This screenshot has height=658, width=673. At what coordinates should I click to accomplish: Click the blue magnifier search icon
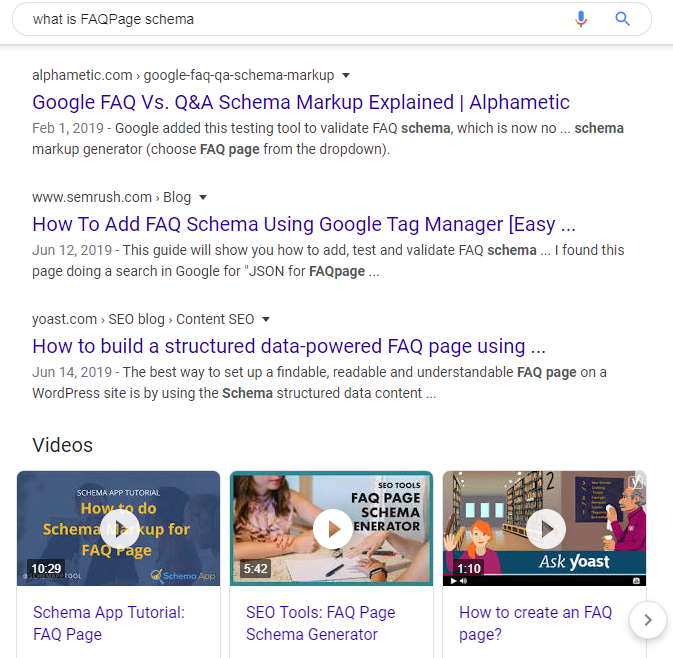(x=622, y=19)
